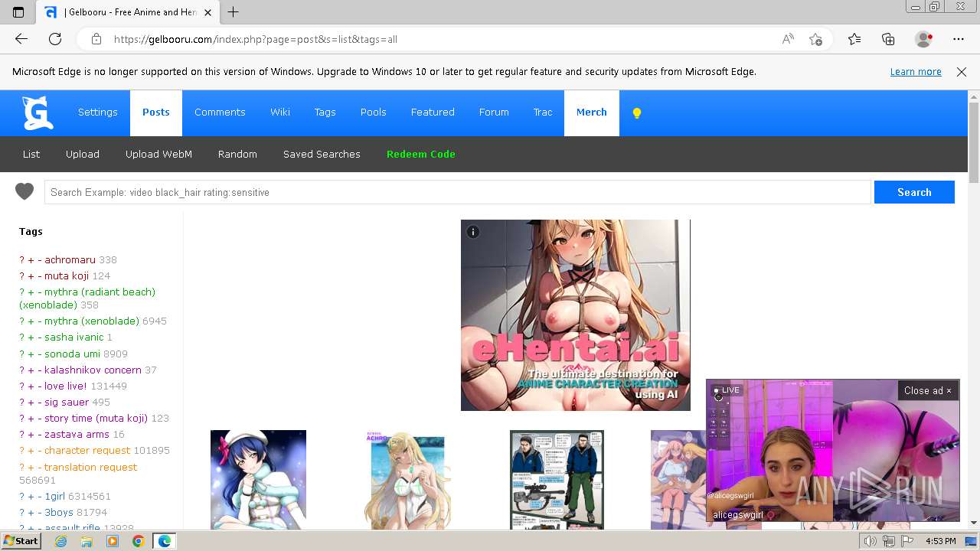
Task: Open a new browser tab
Action: [233, 12]
